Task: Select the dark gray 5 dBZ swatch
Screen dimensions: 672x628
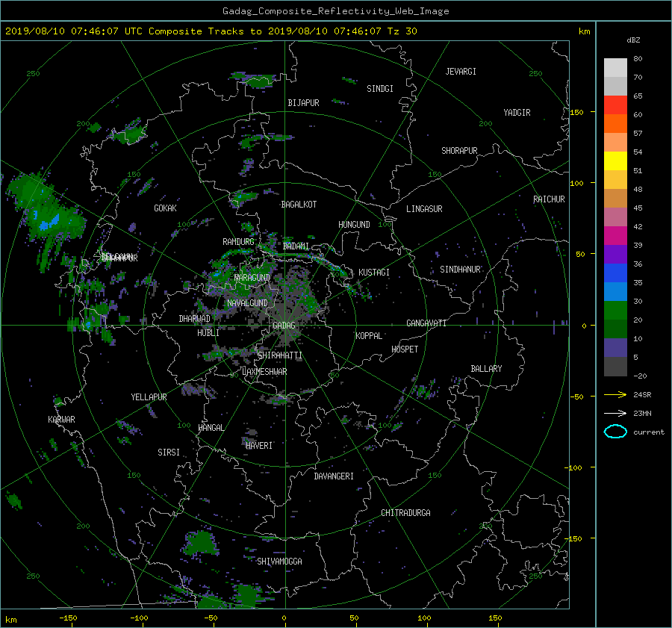Action: pyautogui.click(x=615, y=366)
